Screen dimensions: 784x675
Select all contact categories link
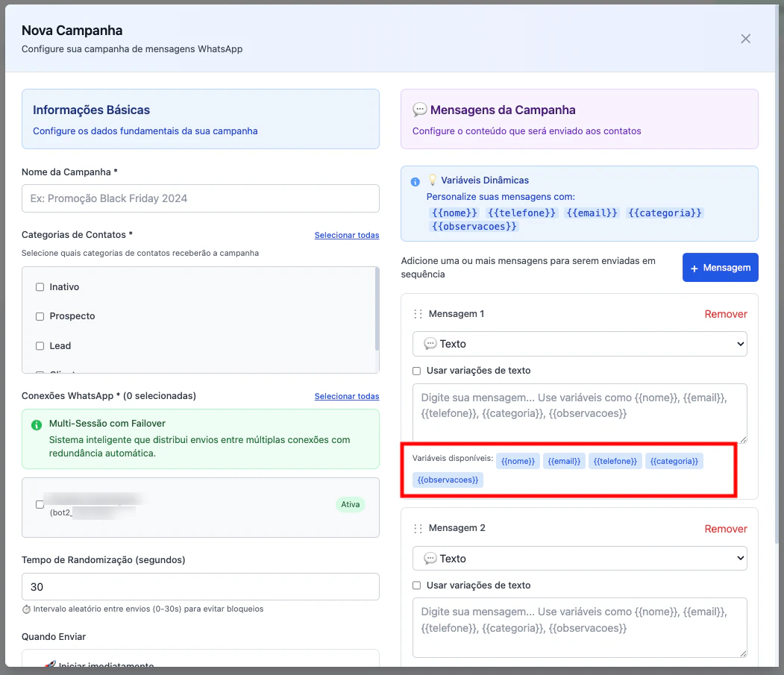347,235
